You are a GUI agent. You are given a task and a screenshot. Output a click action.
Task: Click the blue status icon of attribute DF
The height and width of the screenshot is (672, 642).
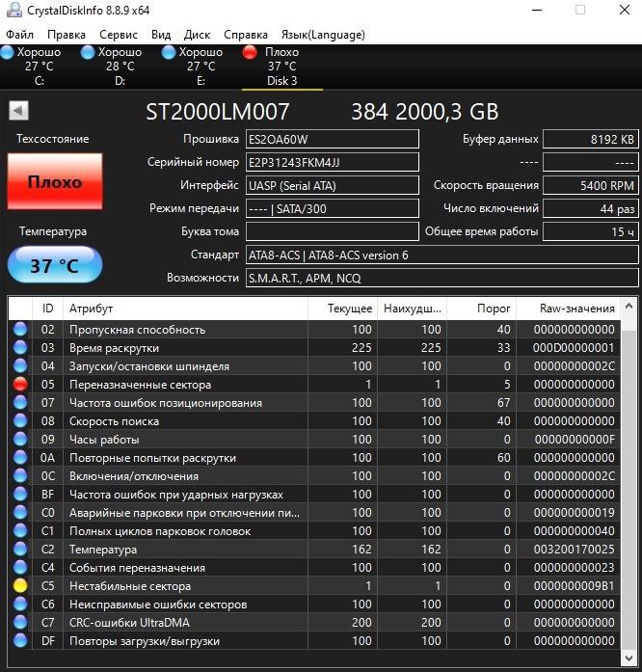click(20, 641)
